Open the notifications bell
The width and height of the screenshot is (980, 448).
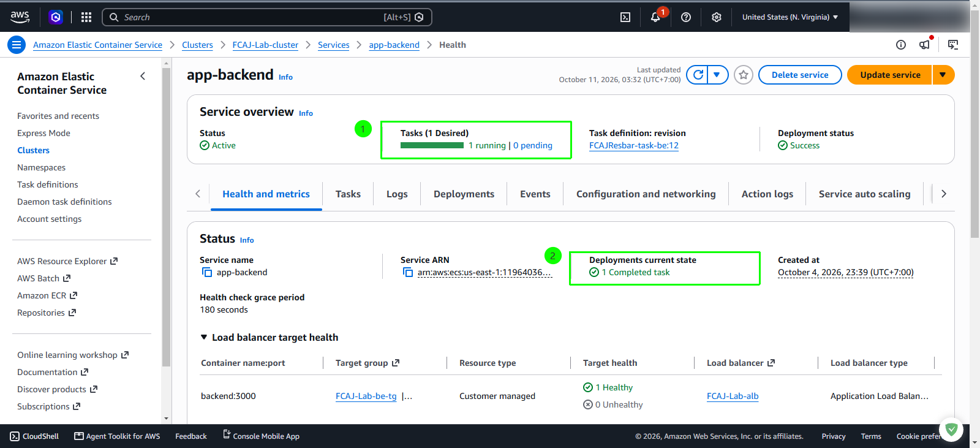point(655,17)
